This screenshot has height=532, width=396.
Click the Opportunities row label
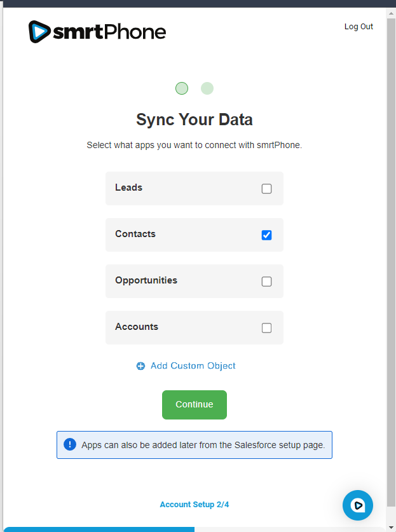146,280
